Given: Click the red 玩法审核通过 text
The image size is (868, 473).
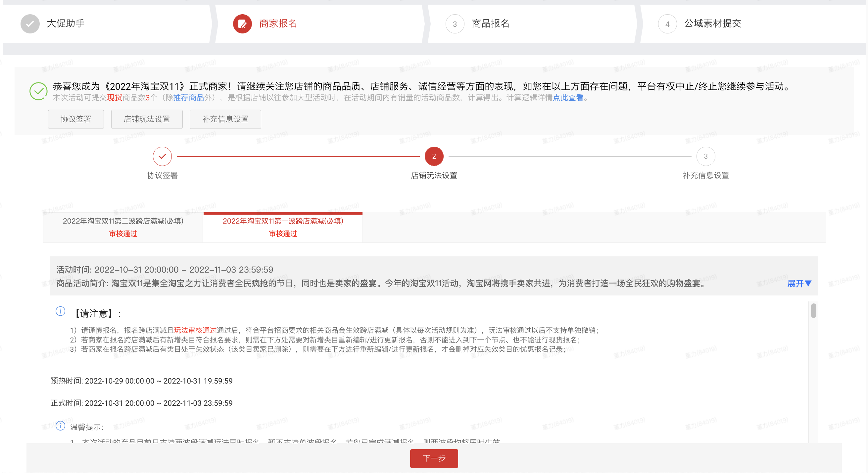Looking at the screenshot, I should 195,330.
